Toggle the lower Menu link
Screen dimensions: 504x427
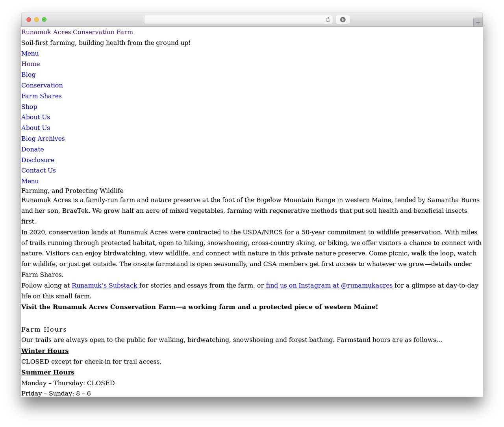pos(30,181)
